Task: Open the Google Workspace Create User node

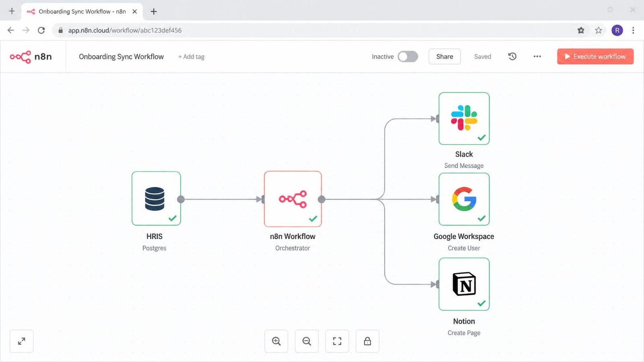Action: [x=464, y=199]
